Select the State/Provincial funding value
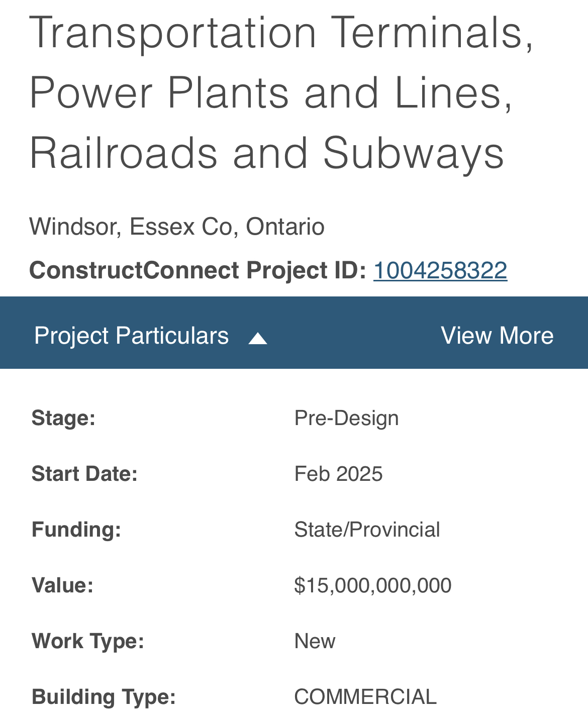Viewport: 588px width, 718px height. coord(367,530)
